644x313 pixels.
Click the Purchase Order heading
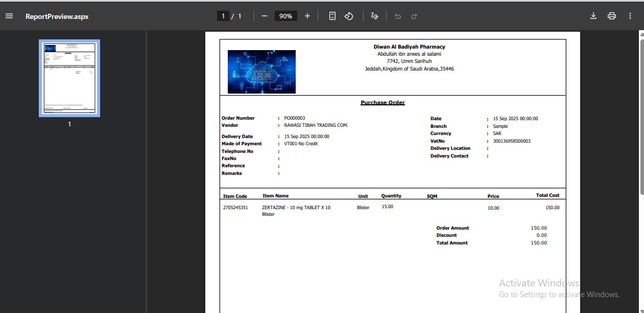tap(383, 103)
